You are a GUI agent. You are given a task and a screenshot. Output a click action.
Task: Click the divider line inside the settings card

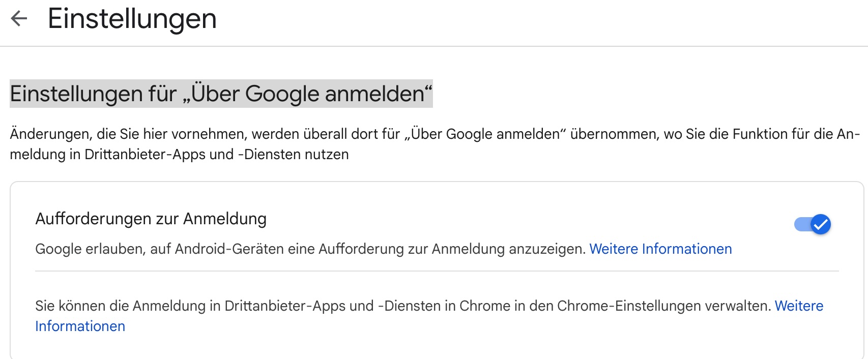click(x=437, y=272)
